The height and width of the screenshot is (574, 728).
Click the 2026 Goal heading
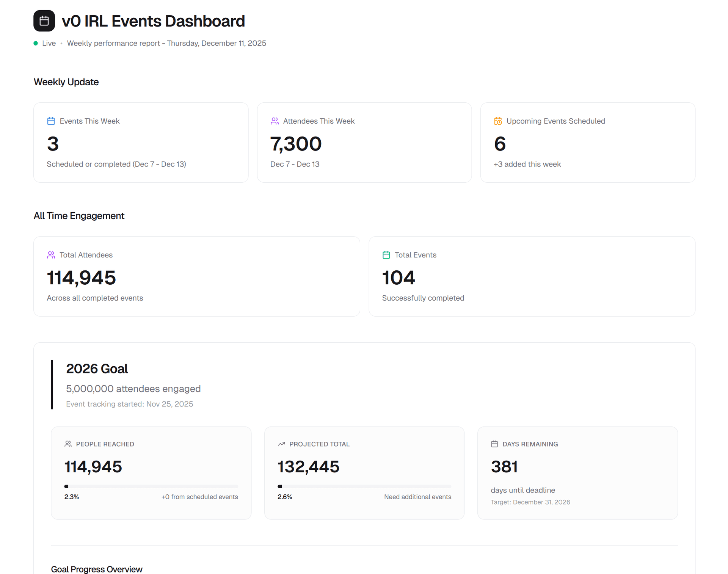click(x=97, y=369)
